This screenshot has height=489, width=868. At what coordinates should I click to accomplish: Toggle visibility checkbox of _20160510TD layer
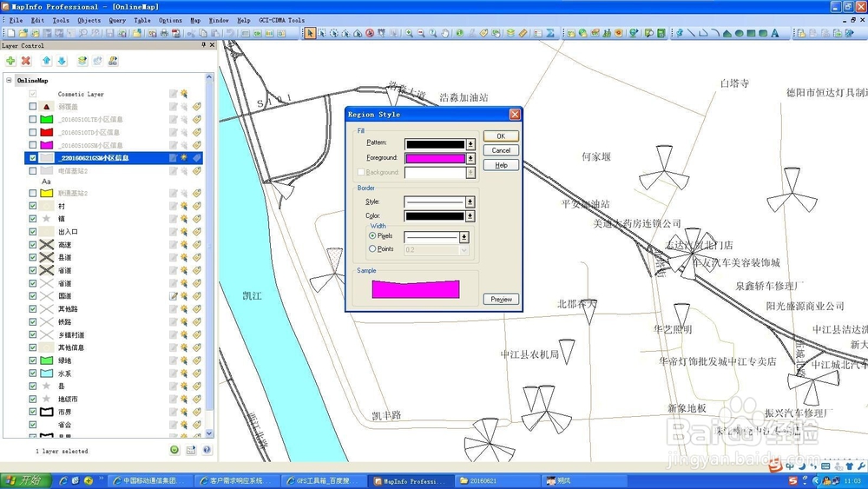(x=33, y=132)
